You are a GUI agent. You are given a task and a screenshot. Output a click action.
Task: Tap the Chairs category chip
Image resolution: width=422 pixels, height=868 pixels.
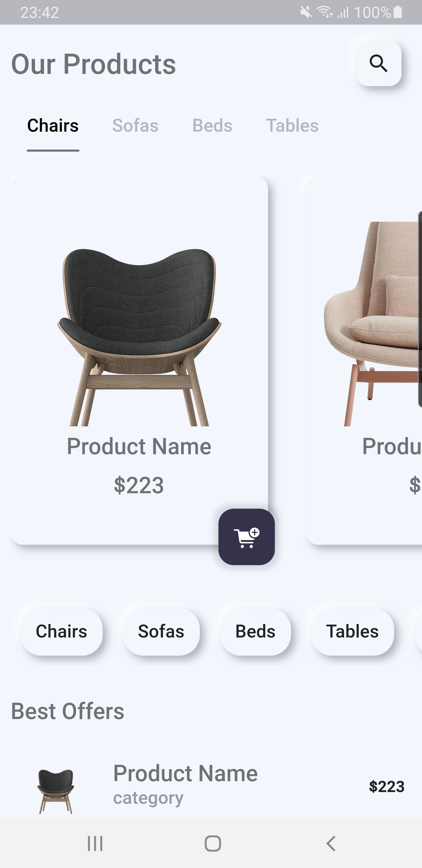61,632
